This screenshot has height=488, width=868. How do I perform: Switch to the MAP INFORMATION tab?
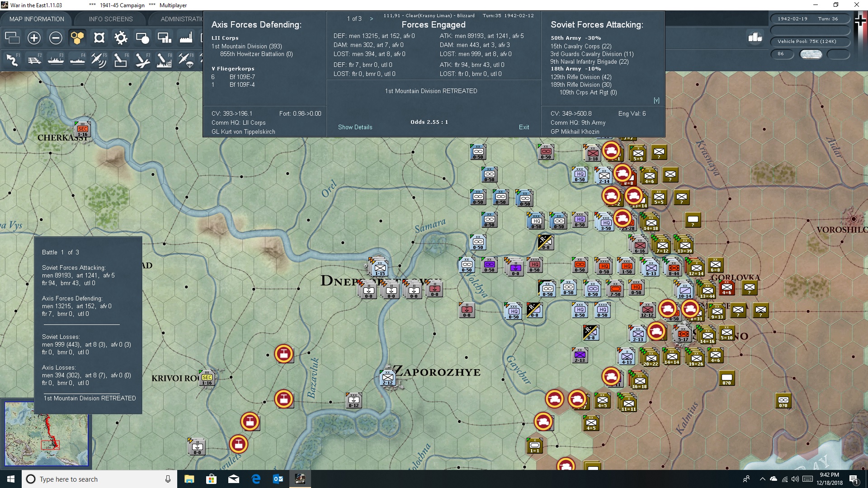coord(37,19)
